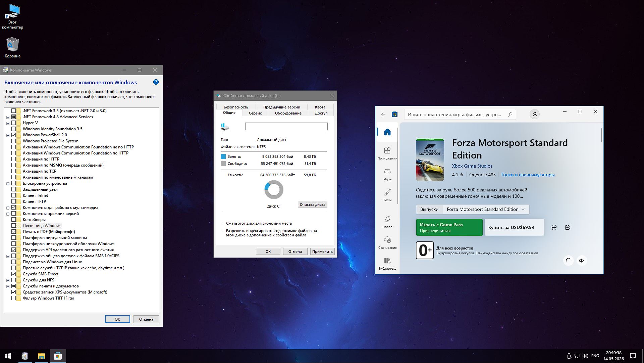Click the help icon in Компоненты Windows
This screenshot has height=363, width=644.
click(x=156, y=82)
